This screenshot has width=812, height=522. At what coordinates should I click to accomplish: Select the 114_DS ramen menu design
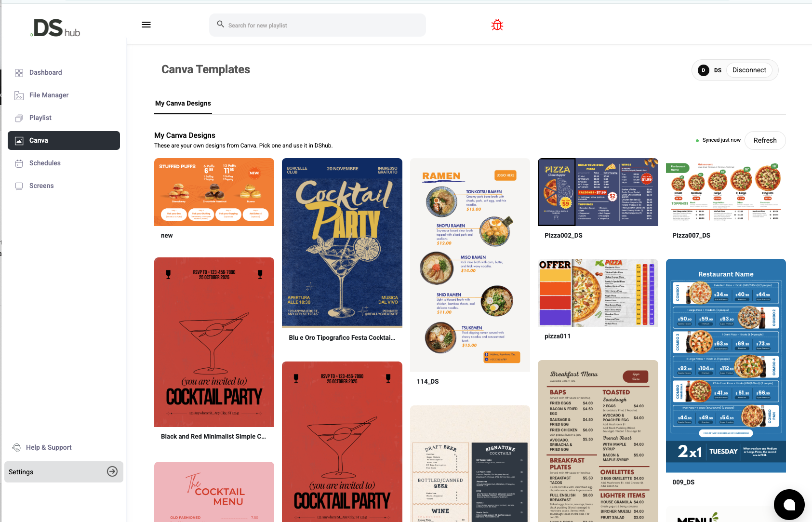(470, 265)
